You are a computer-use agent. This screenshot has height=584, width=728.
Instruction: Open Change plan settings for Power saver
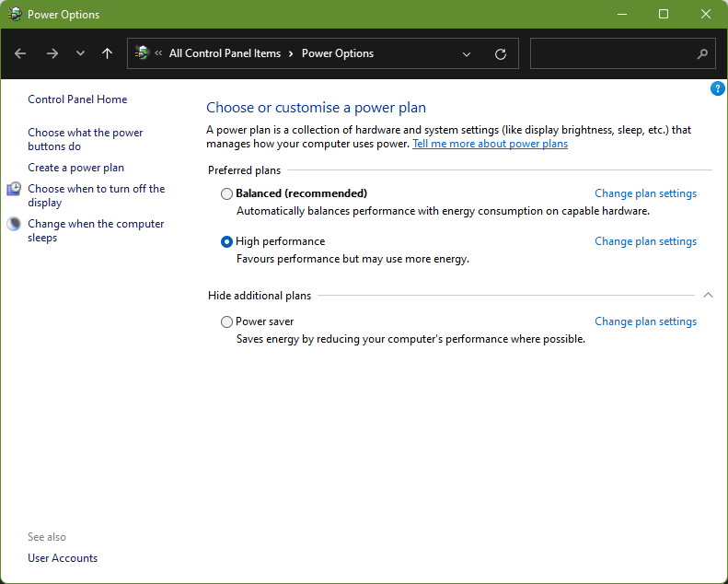[646, 321]
